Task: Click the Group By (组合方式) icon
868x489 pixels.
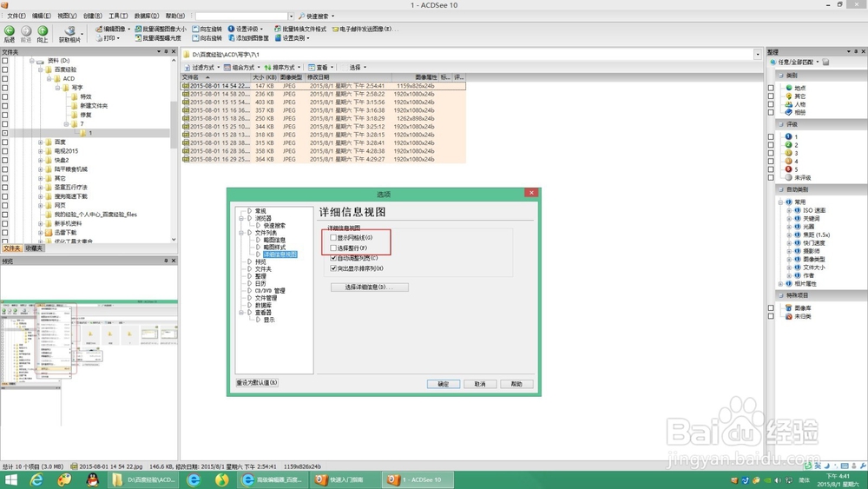Action: pyautogui.click(x=227, y=68)
